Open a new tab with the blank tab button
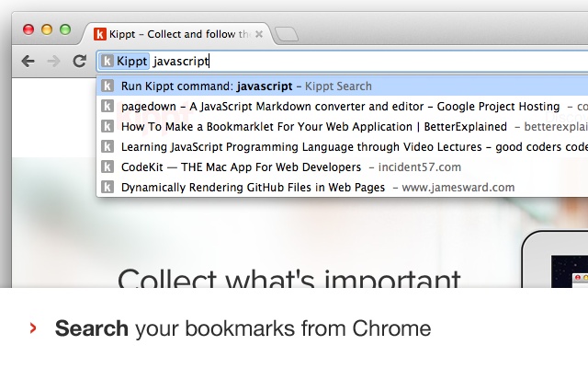588x368 pixels. click(x=287, y=34)
